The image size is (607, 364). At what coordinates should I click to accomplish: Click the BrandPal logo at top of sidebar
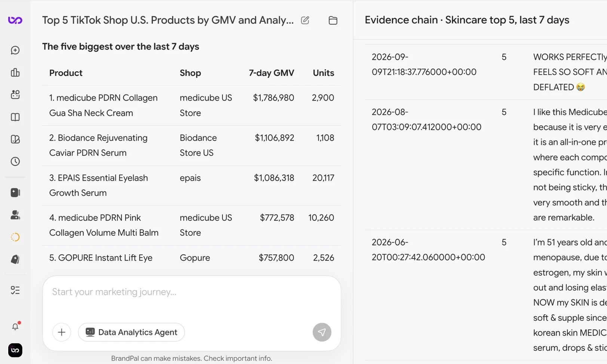tap(15, 20)
